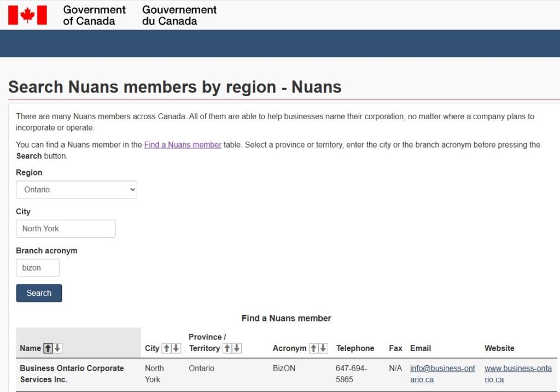Sort Acronym column descending with the down arrow

point(323,348)
